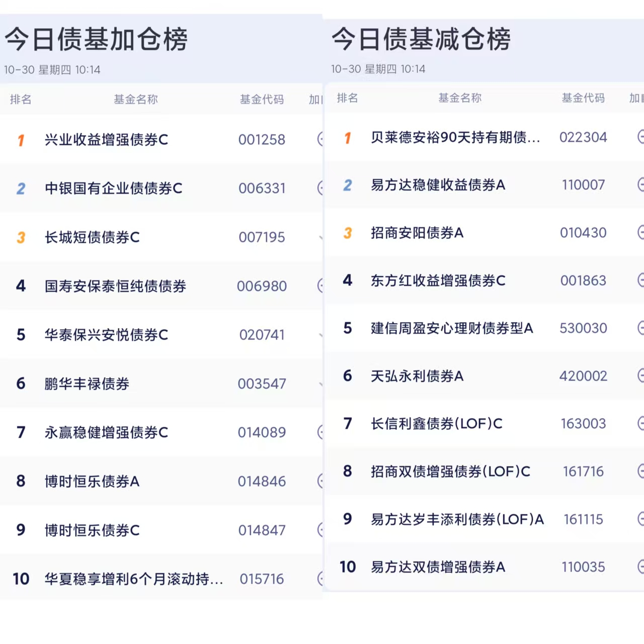Click fund code 161716
Screen dimensions: 644x644
coord(583,471)
